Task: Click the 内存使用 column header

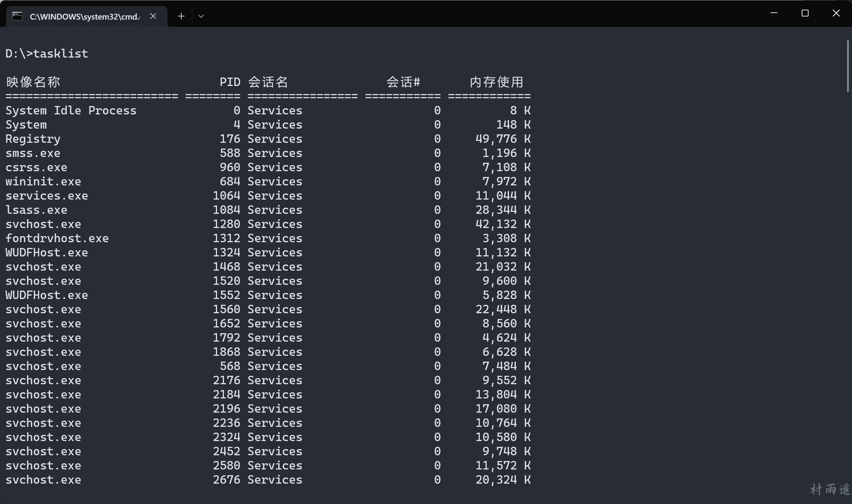Action: click(496, 82)
